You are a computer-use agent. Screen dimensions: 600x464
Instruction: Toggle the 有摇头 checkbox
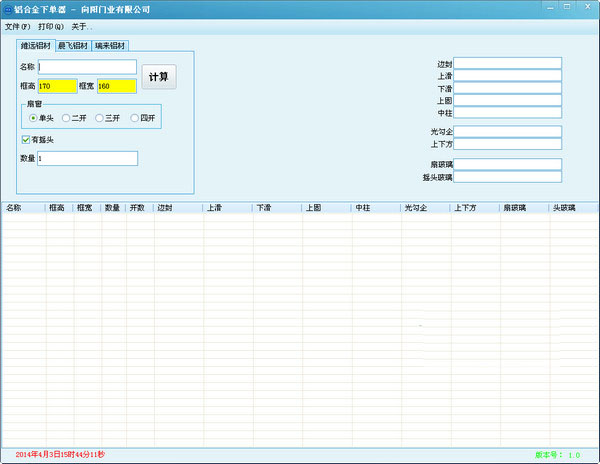[26, 140]
